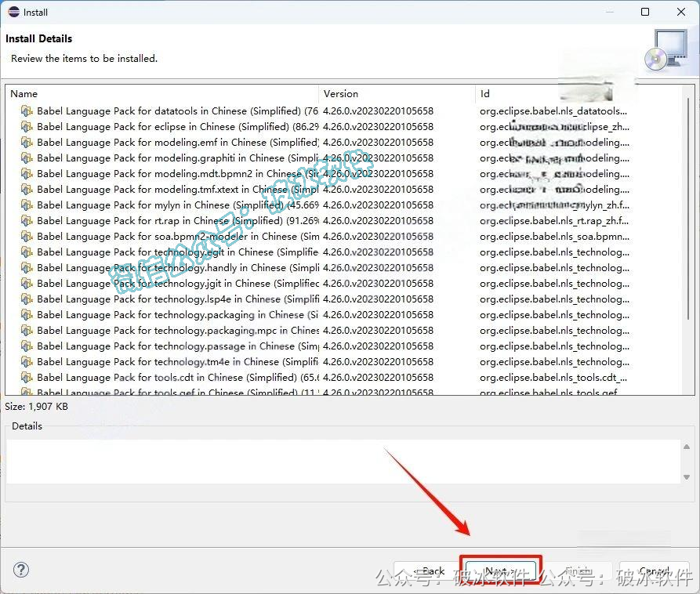Select Babel Language Pack for rt.rap row
The height and width of the screenshot is (594, 700).
(x=344, y=220)
